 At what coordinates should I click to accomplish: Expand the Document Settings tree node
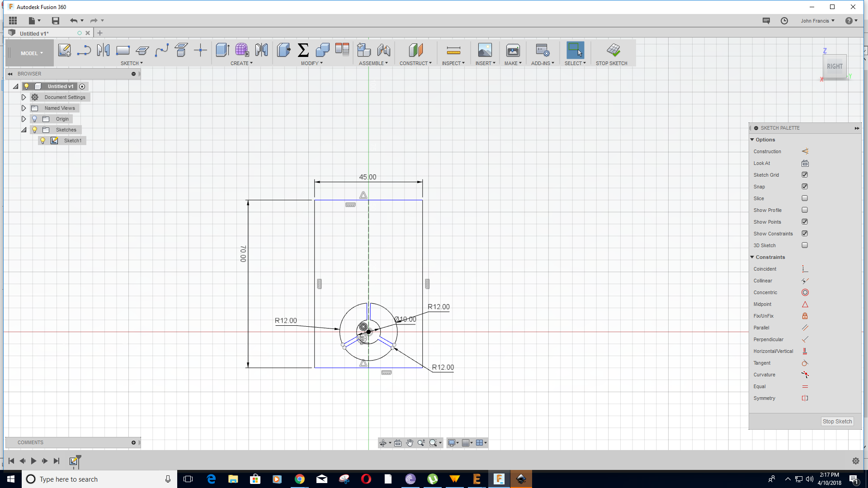click(24, 97)
